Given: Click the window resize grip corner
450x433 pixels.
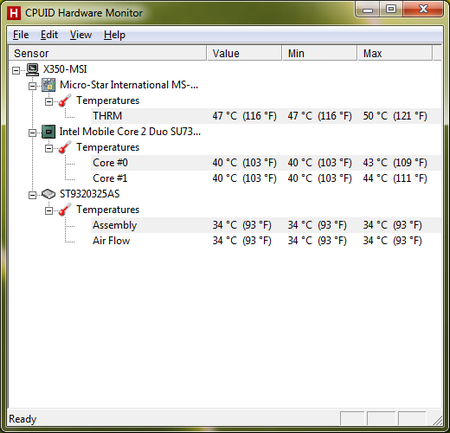Looking at the screenshot, I should coord(437,420).
